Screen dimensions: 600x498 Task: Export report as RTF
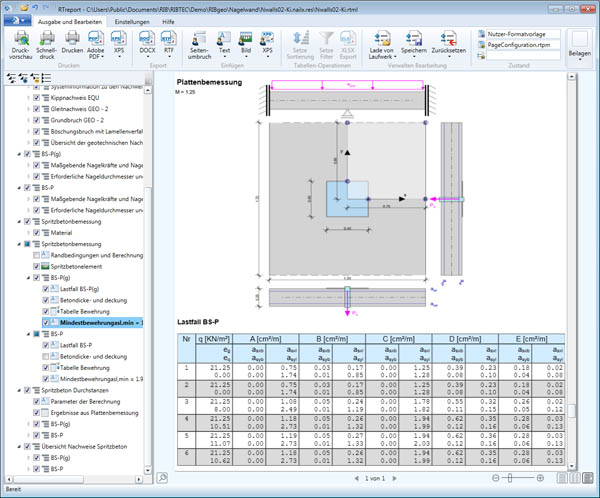pyautogui.click(x=168, y=45)
